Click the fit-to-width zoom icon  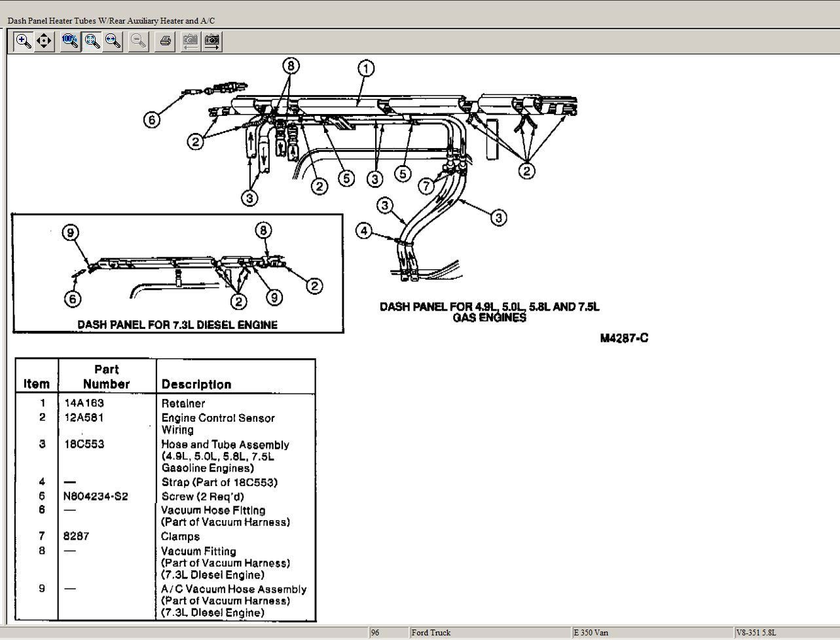pos(113,42)
